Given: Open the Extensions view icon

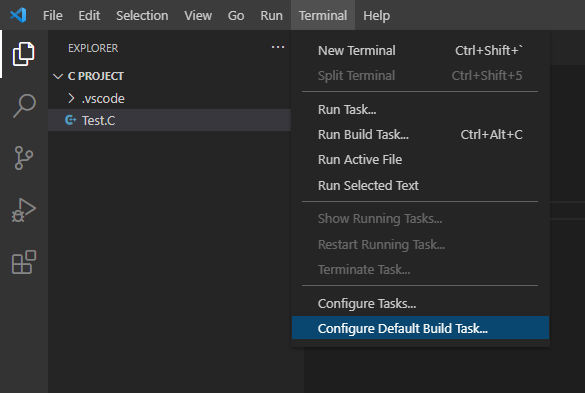Looking at the screenshot, I should [24, 262].
